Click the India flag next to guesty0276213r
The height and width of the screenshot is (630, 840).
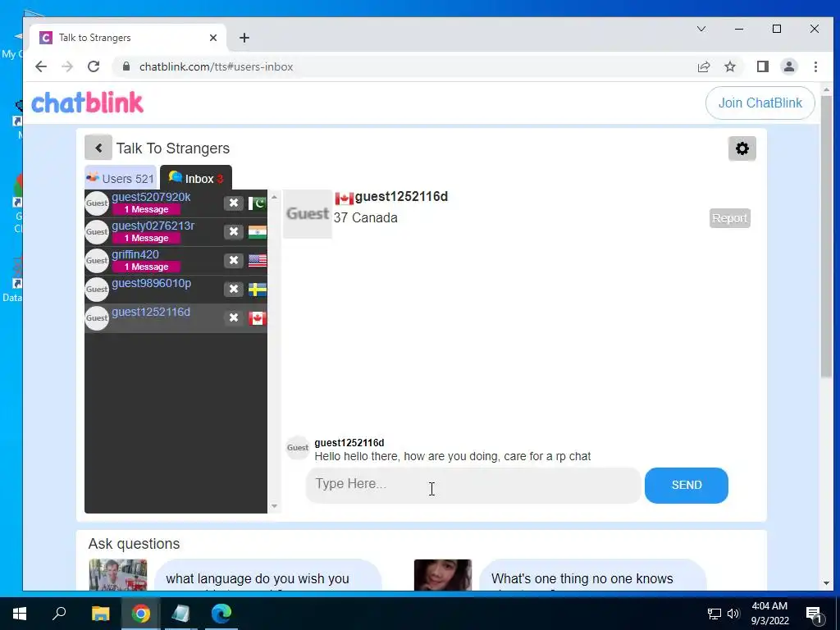coord(257,232)
